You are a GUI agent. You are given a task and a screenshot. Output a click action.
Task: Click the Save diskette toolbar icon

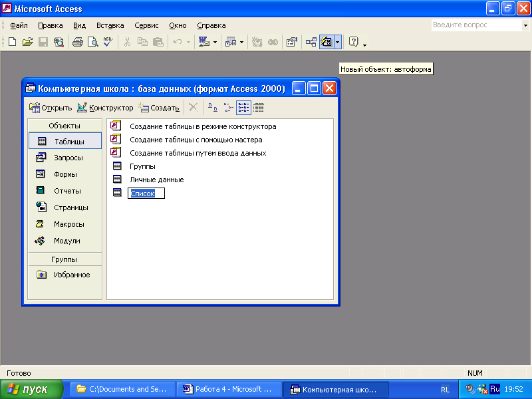[43, 42]
